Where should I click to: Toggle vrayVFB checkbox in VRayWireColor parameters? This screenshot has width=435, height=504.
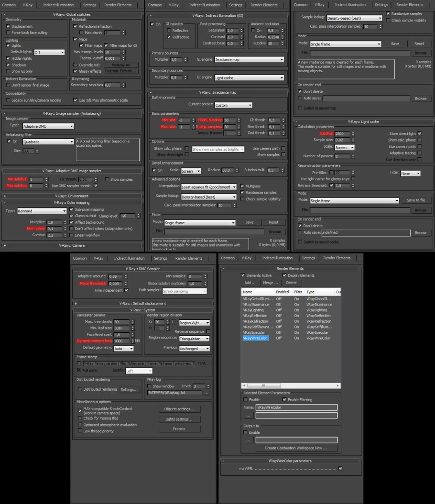click(x=340, y=468)
